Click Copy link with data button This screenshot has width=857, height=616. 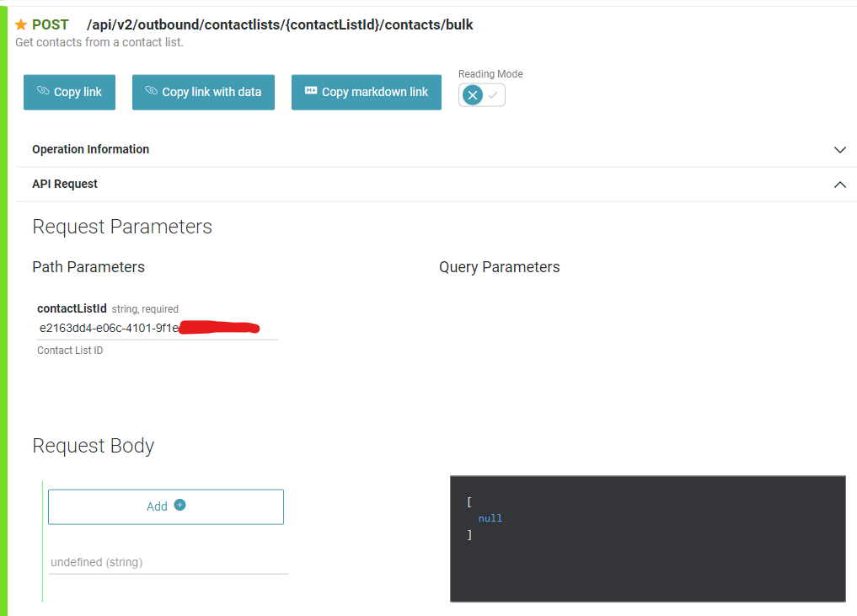(x=203, y=92)
